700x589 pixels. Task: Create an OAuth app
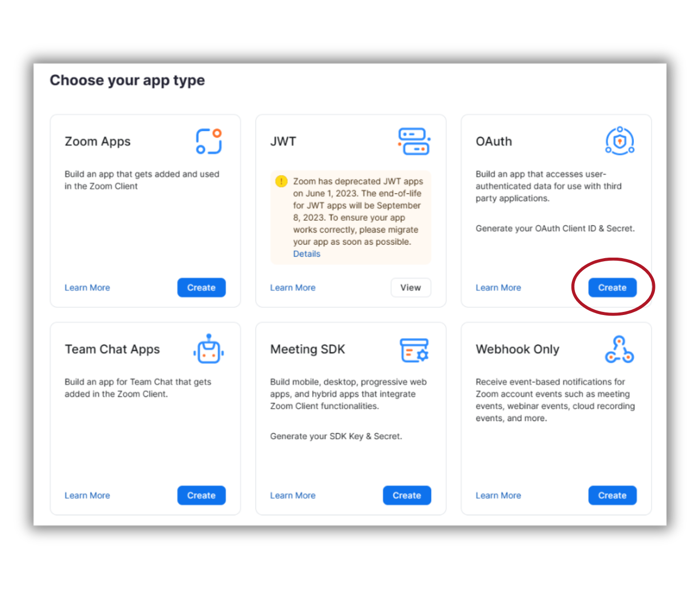612,288
